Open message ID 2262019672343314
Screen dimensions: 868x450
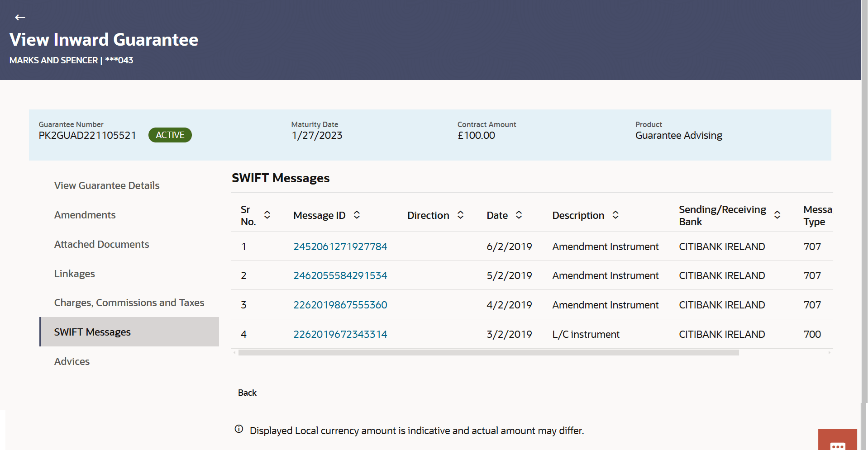(340, 334)
